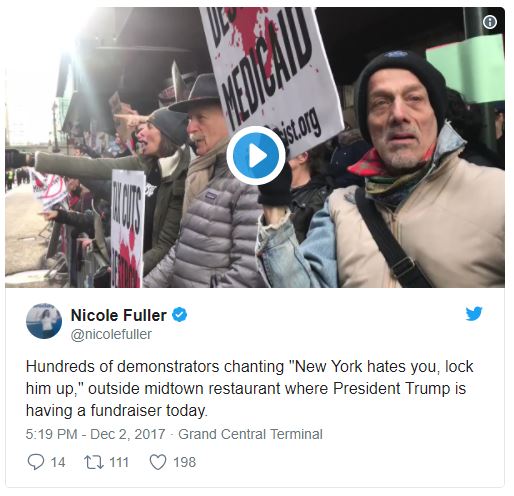Click the Grand Central Terminal location link
Viewport: 514px width, 496px height.
coord(250,434)
